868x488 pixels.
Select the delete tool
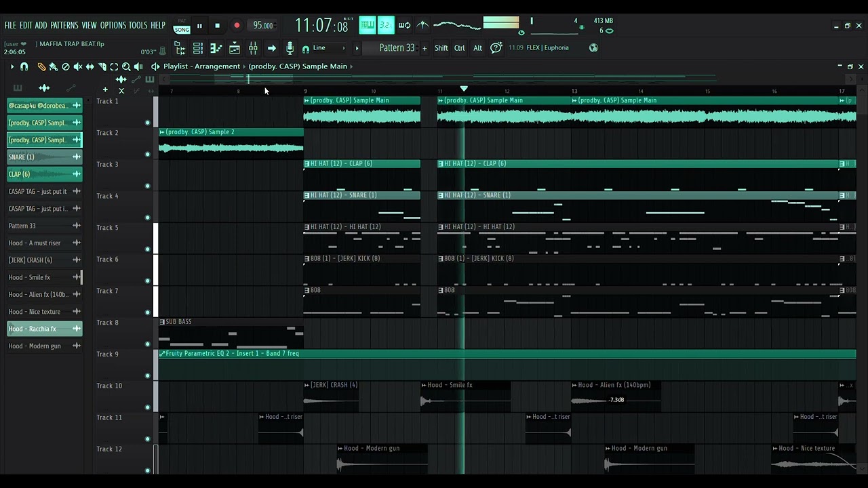point(65,66)
